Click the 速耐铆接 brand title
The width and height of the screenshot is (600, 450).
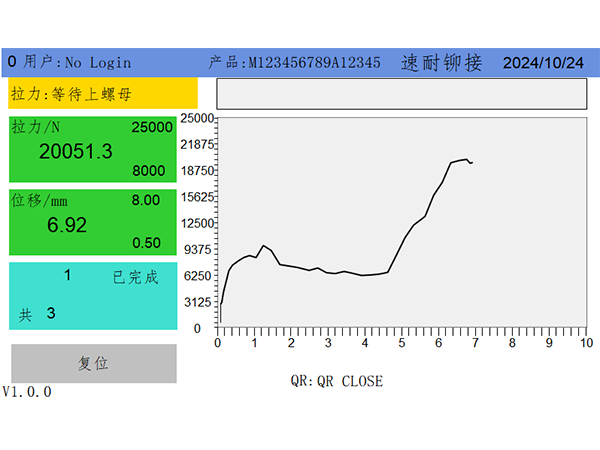[x=441, y=62]
